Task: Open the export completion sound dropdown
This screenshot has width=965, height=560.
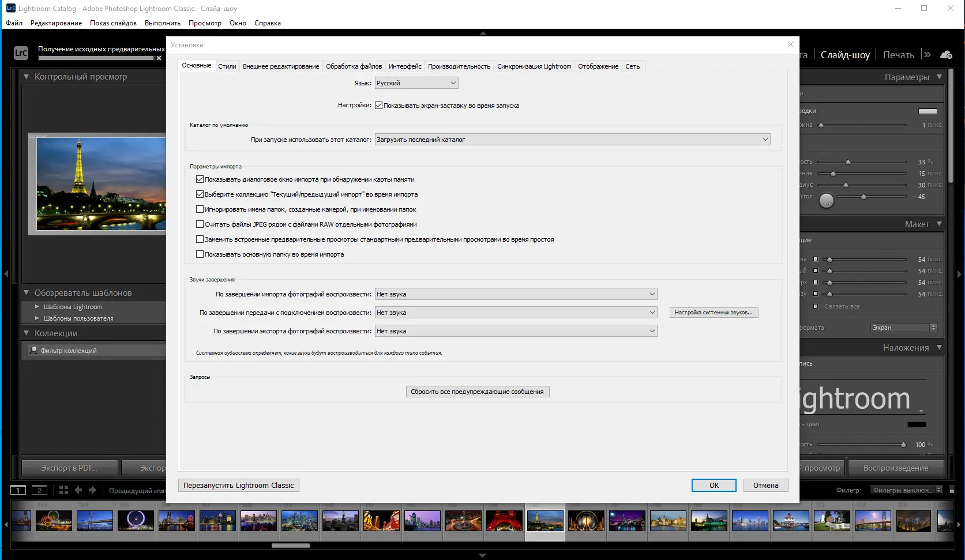Action: 516,331
